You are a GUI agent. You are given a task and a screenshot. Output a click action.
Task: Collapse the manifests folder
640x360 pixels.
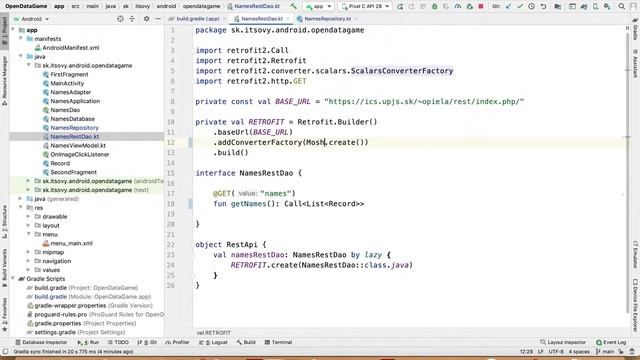20,38
